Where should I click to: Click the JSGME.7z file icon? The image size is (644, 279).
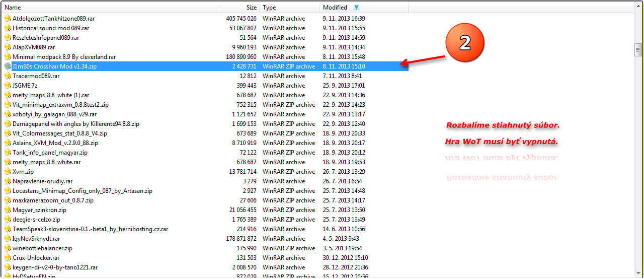tap(7, 86)
